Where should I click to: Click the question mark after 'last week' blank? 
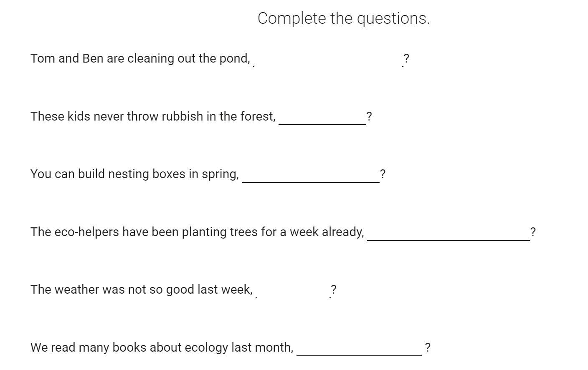coord(334,289)
